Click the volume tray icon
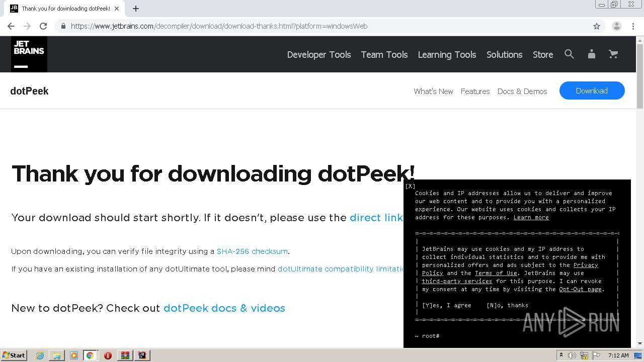The height and width of the screenshot is (362, 644). (572, 355)
